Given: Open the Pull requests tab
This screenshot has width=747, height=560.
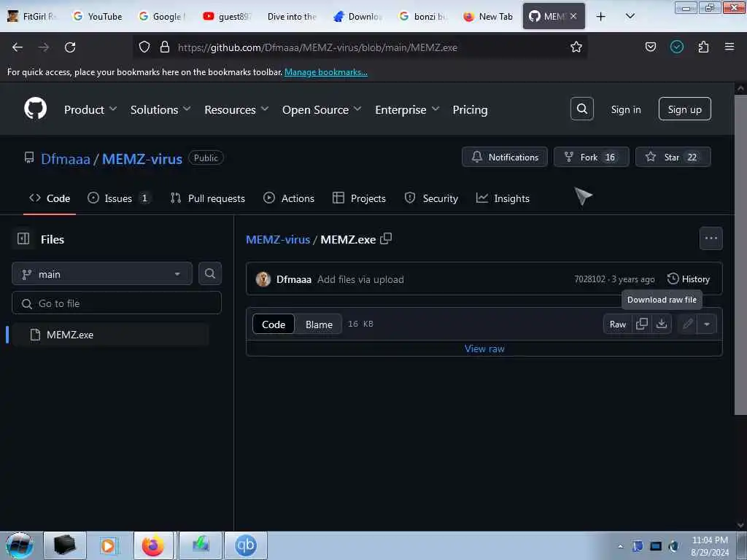Looking at the screenshot, I should click(208, 198).
